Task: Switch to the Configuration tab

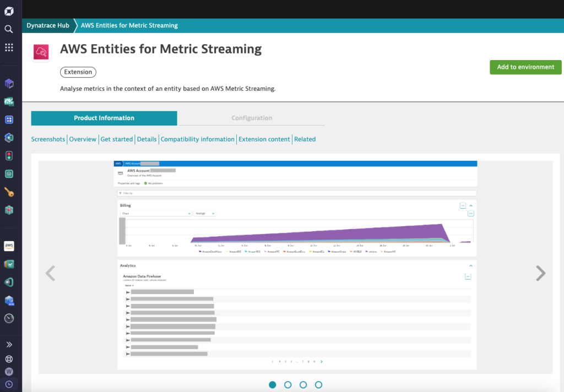Action: click(252, 118)
